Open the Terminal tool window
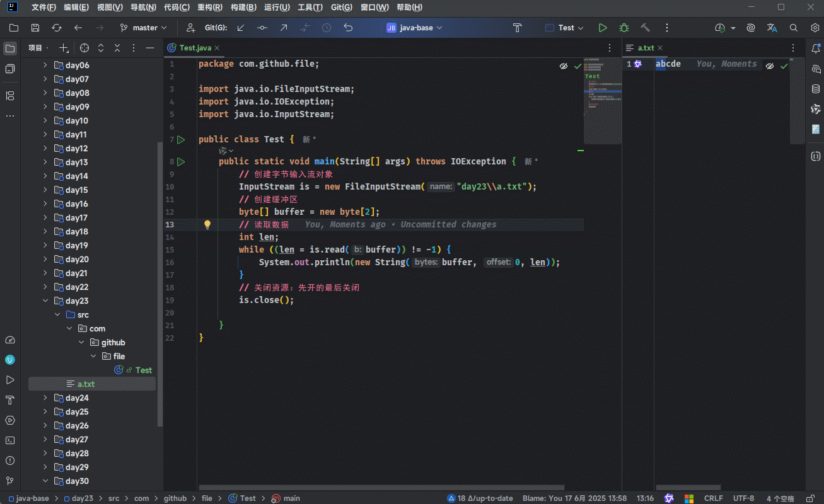The height and width of the screenshot is (504, 824). (10, 440)
